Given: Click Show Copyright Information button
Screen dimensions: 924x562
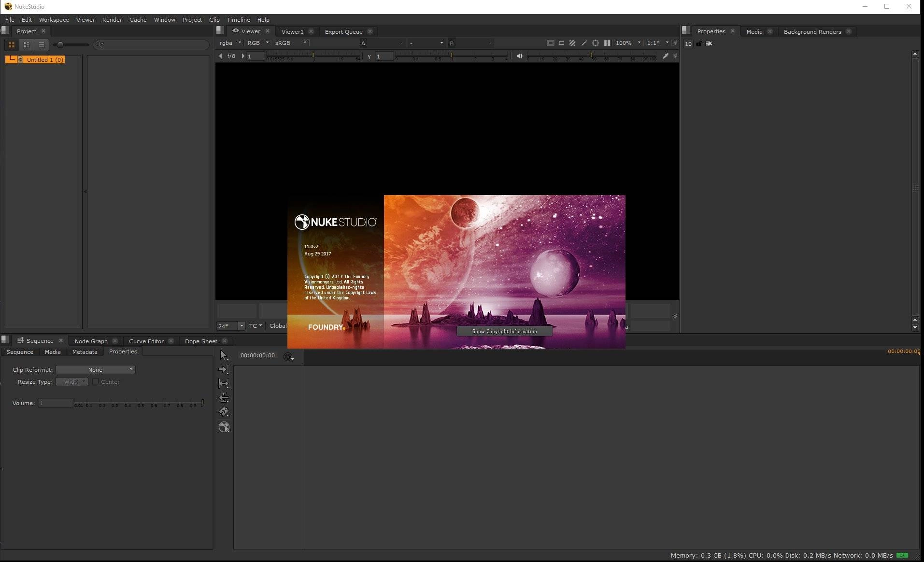Looking at the screenshot, I should click(504, 331).
